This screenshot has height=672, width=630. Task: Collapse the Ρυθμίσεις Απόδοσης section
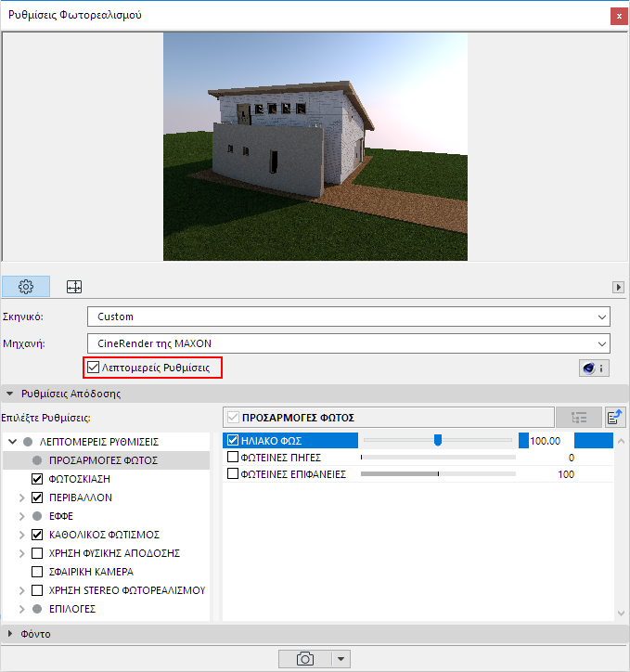pos(10,394)
